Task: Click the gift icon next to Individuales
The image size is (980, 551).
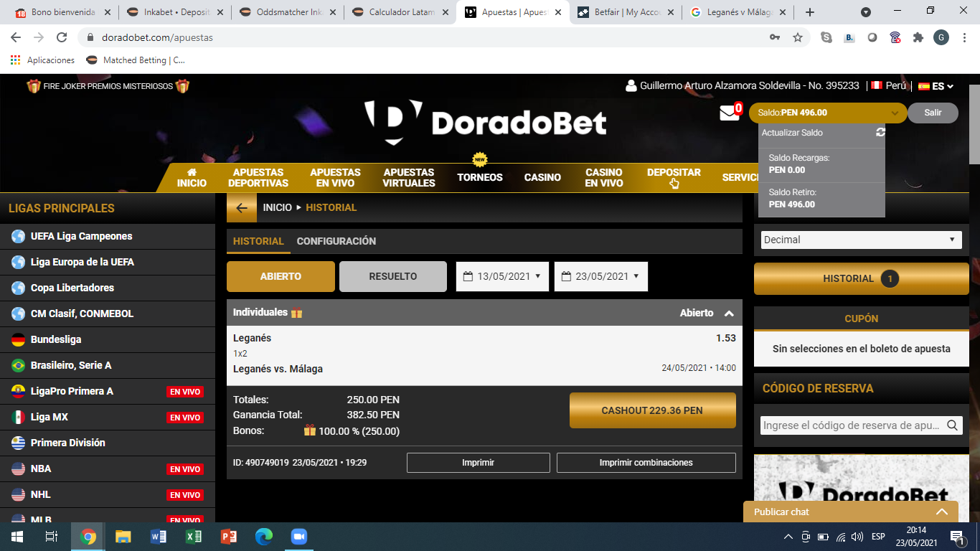Action: pos(296,313)
